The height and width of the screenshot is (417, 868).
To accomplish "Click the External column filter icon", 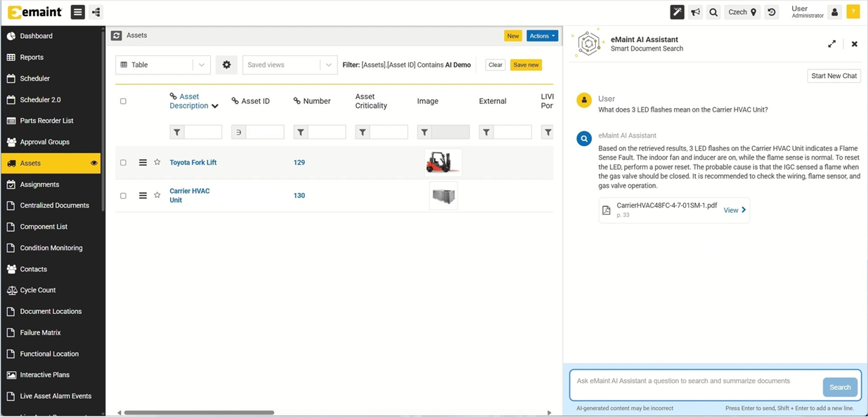I will click(x=486, y=132).
